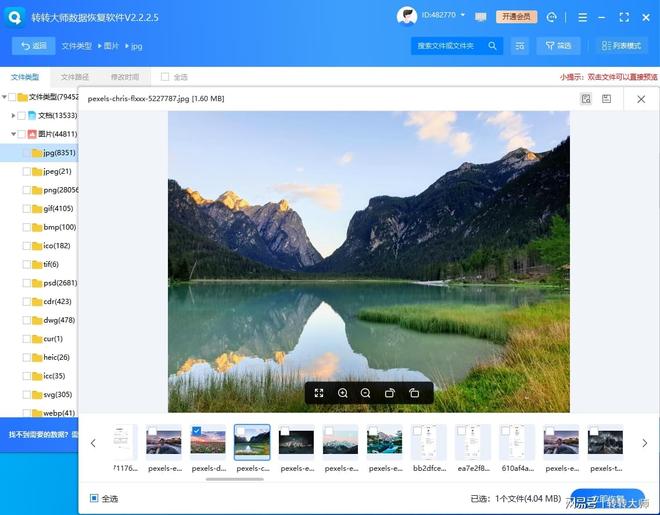This screenshot has width=660, height=515.
Task: Check the 文档(13533) checkbox
Action: coord(21,115)
